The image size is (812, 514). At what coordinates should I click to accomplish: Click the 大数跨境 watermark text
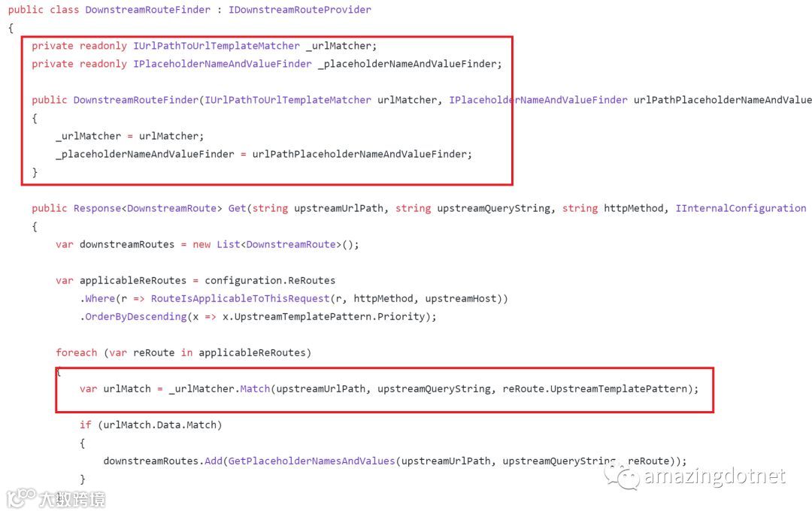point(72,499)
